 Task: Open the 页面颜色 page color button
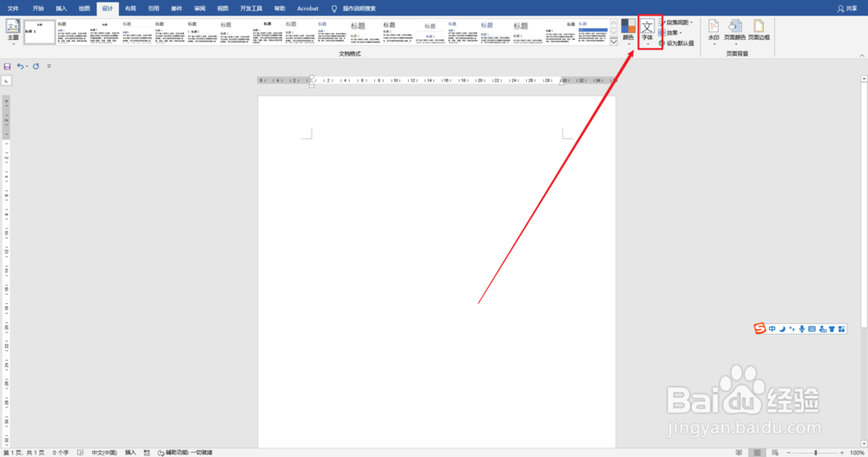pos(734,31)
